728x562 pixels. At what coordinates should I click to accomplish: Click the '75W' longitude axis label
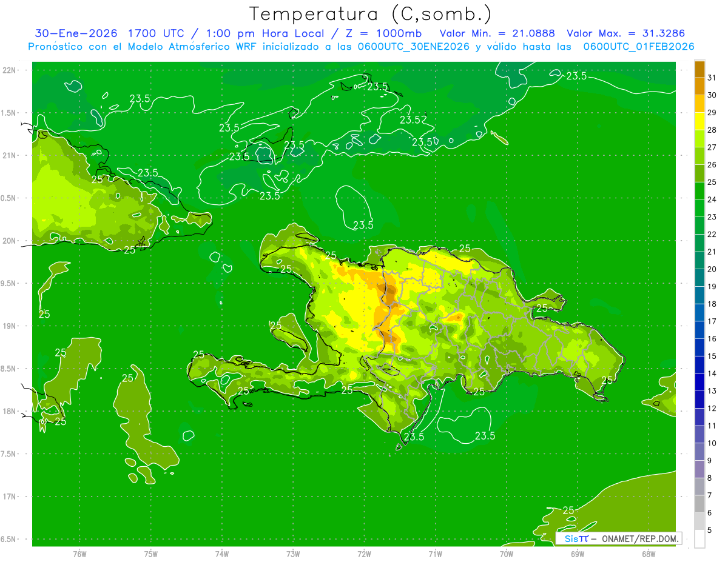coord(150,554)
